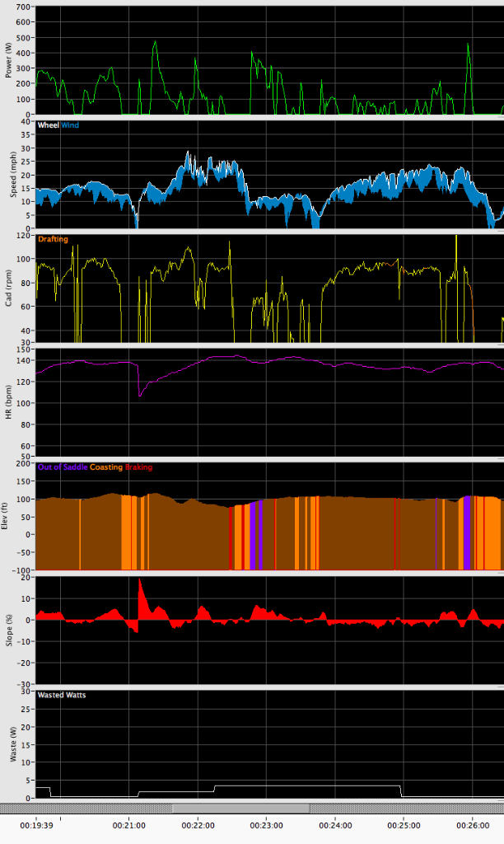Click the Slope (%) axis title
Image resolution: width=504 pixels, height=844 pixels.
tap(9, 630)
